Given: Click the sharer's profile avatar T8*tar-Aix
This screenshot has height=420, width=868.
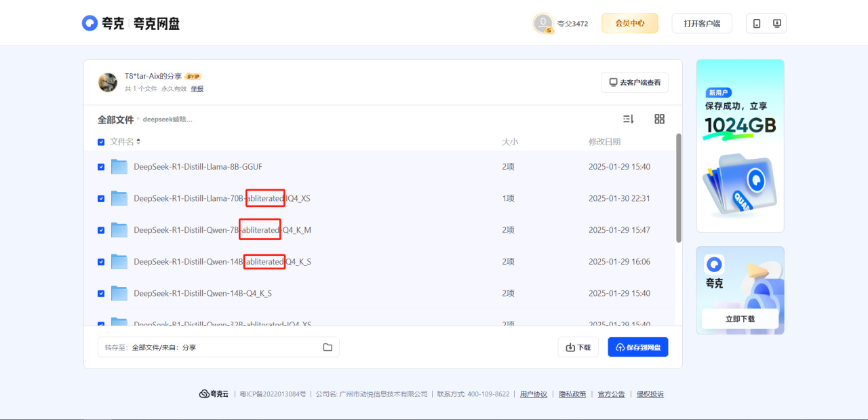Looking at the screenshot, I should click(108, 82).
